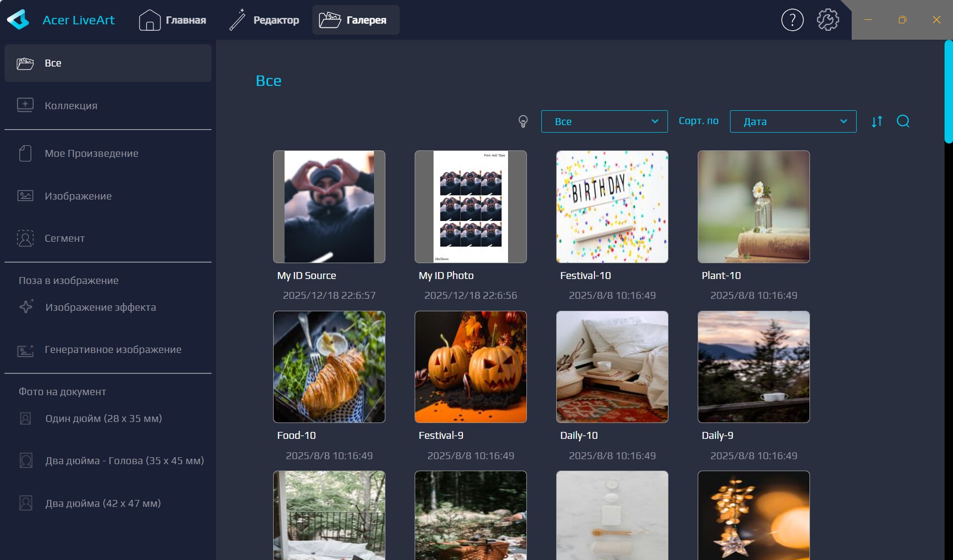953x560 pixels.
Task: Click the help question mark icon
Action: (x=792, y=20)
